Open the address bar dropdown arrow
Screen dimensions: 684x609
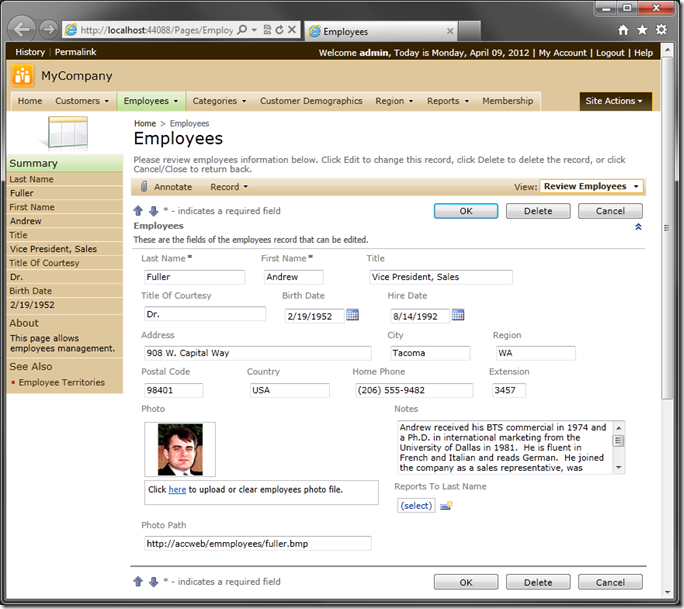254,30
